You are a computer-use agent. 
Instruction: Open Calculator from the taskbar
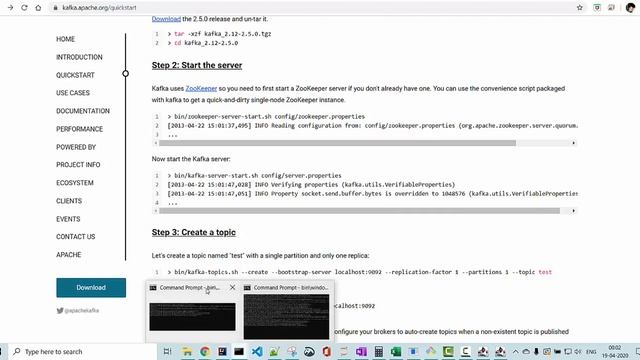[x=379, y=351]
